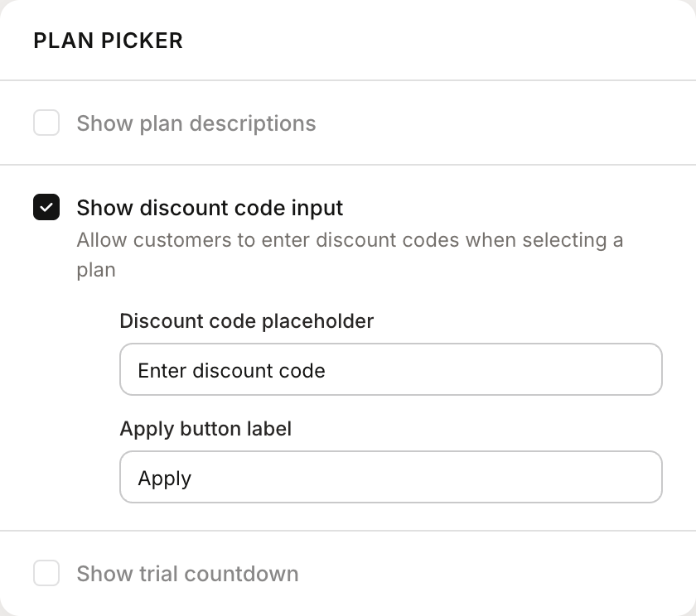Click the Show trial countdown label text
The height and width of the screenshot is (616, 696).
[x=187, y=573]
